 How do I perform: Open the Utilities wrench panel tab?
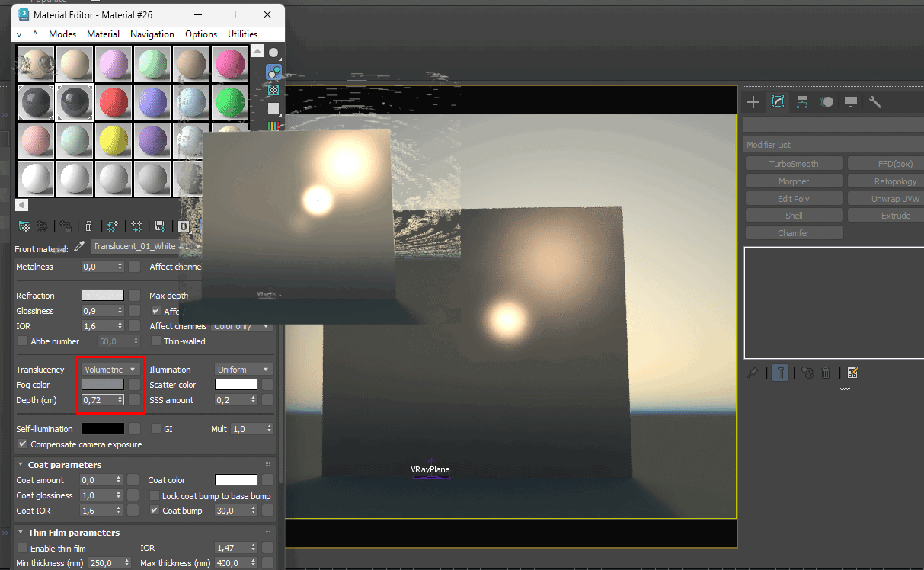(x=875, y=102)
